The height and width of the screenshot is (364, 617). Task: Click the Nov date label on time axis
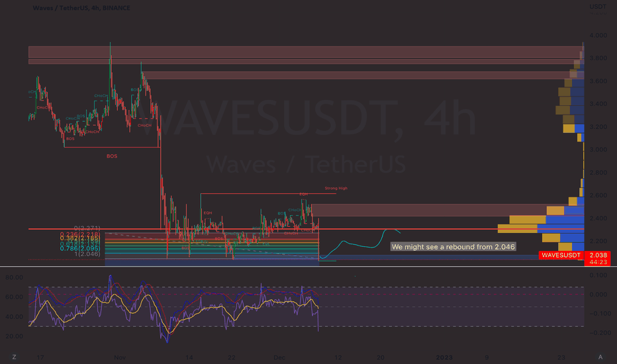120,357
